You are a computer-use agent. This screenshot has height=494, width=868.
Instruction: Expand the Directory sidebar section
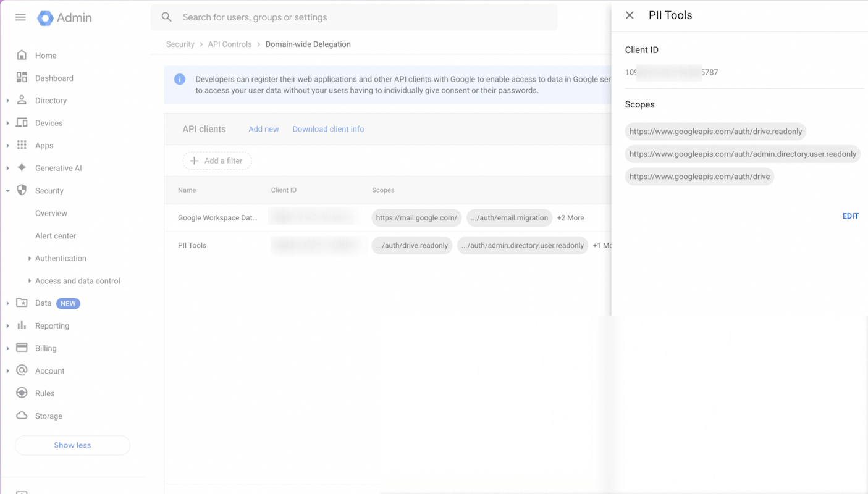coord(7,101)
